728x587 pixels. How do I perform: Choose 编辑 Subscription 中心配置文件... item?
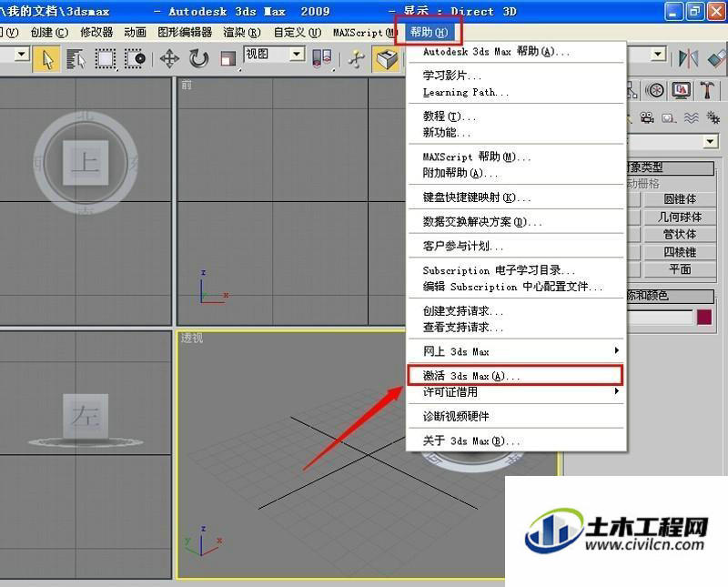pos(516,287)
